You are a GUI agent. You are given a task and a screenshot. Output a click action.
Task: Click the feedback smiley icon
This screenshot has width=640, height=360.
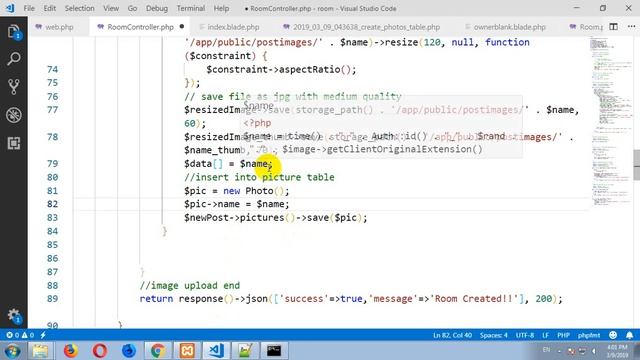(x=613, y=335)
